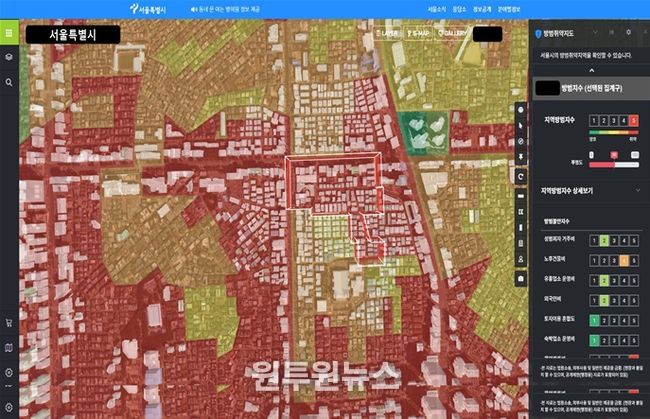Click the settings gear in left sidebar
This screenshot has width=650, height=419.
click(9, 372)
